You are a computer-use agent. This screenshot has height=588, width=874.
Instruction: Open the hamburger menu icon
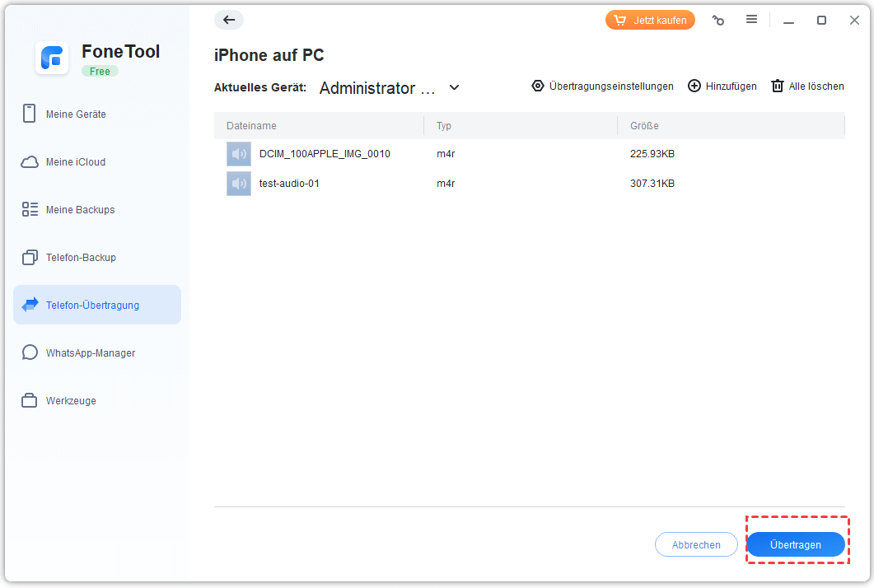coord(751,20)
